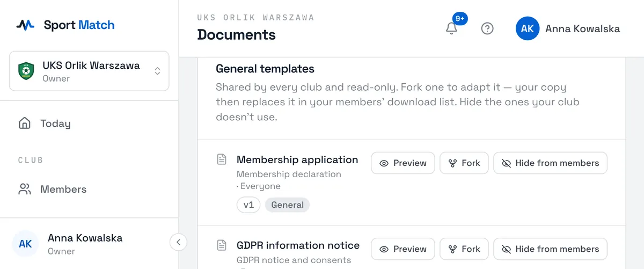Viewport: 644px width, 269px height.
Task: Click the GDPR notice and consents subtitle
Action: pos(294,260)
